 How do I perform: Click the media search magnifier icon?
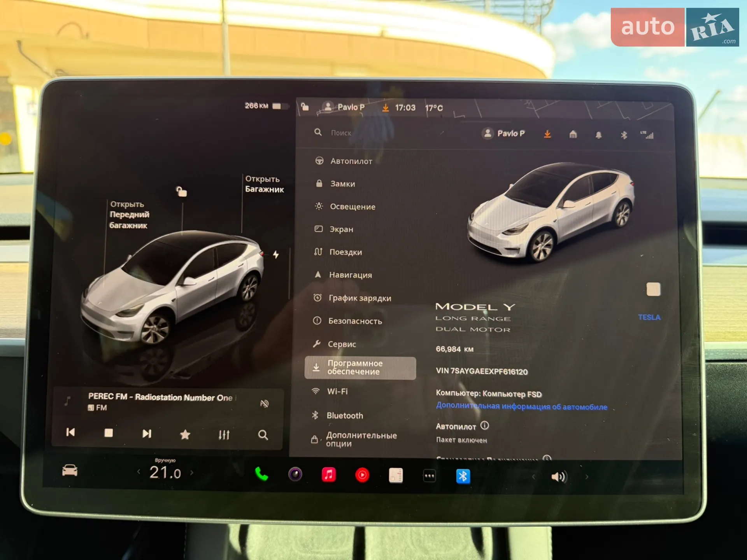tap(263, 435)
